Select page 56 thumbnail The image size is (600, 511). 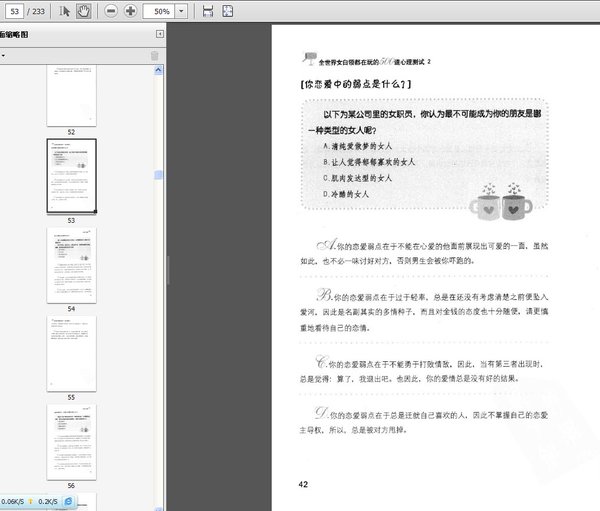coord(72,442)
